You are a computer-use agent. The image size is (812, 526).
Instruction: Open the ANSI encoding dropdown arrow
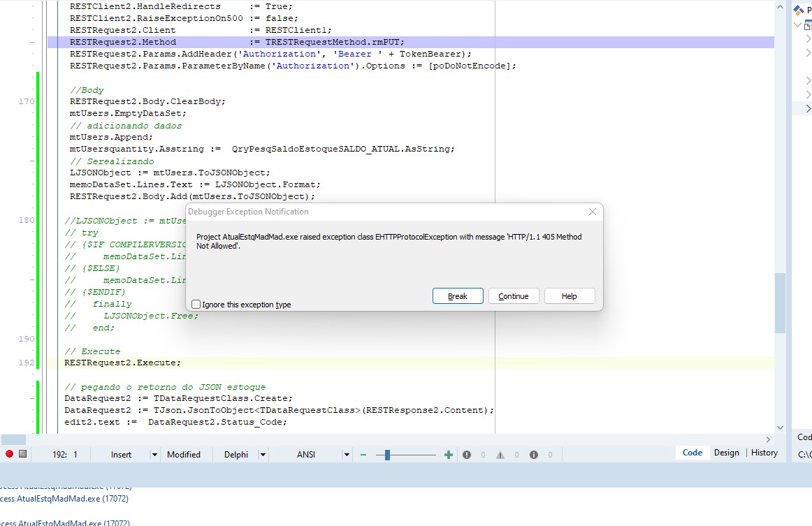point(347,455)
